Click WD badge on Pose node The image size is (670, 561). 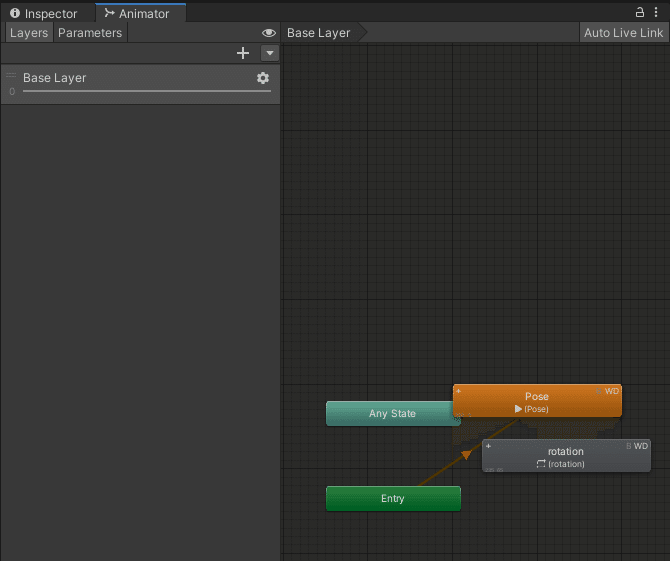(611, 391)
